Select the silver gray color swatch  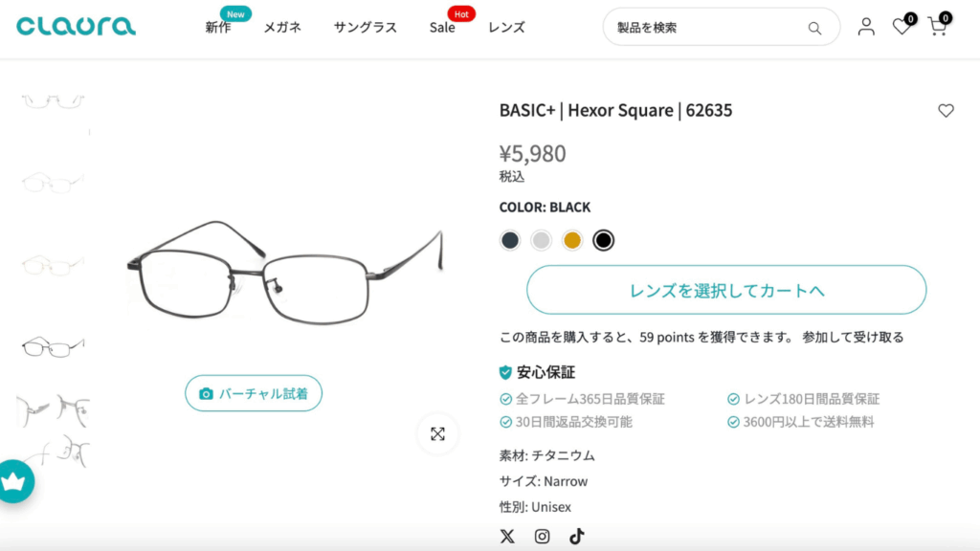click(x=541, y=240)
